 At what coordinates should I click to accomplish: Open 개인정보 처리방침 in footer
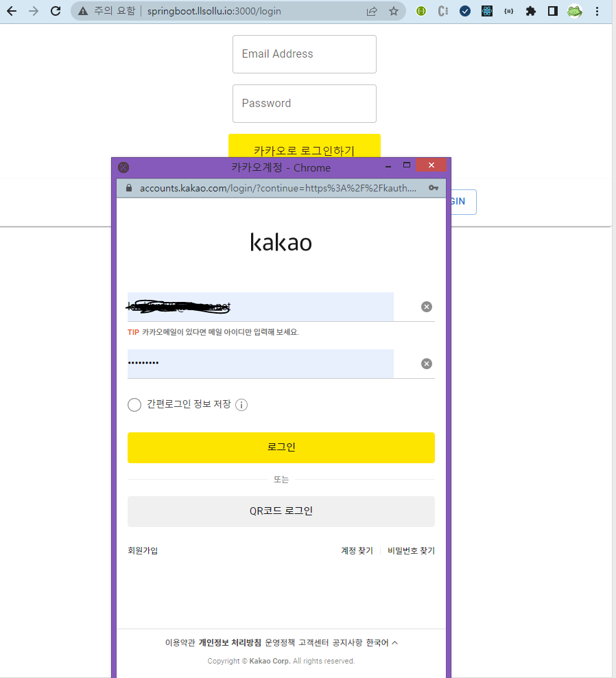click(x=230, y=642)
